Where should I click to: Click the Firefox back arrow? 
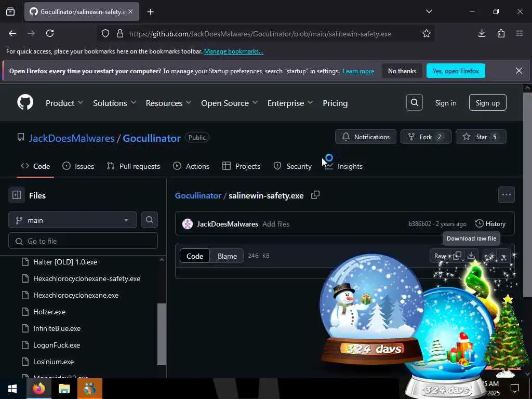12,33
